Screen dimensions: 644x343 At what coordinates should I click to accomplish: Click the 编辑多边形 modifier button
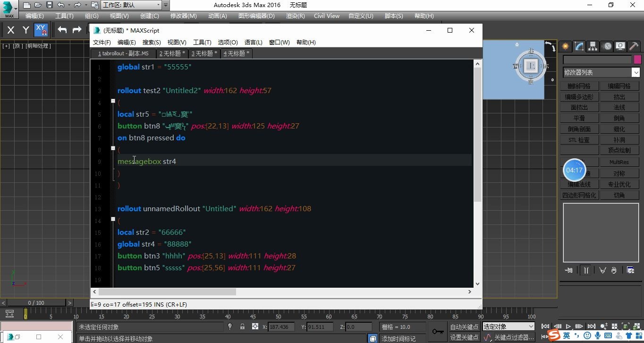tap(579, 97)
